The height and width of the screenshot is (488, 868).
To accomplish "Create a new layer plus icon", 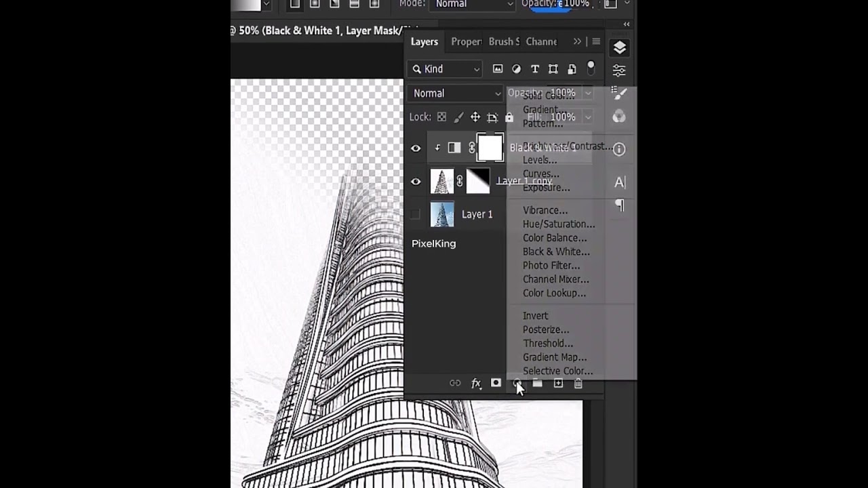I will [558, 384].
